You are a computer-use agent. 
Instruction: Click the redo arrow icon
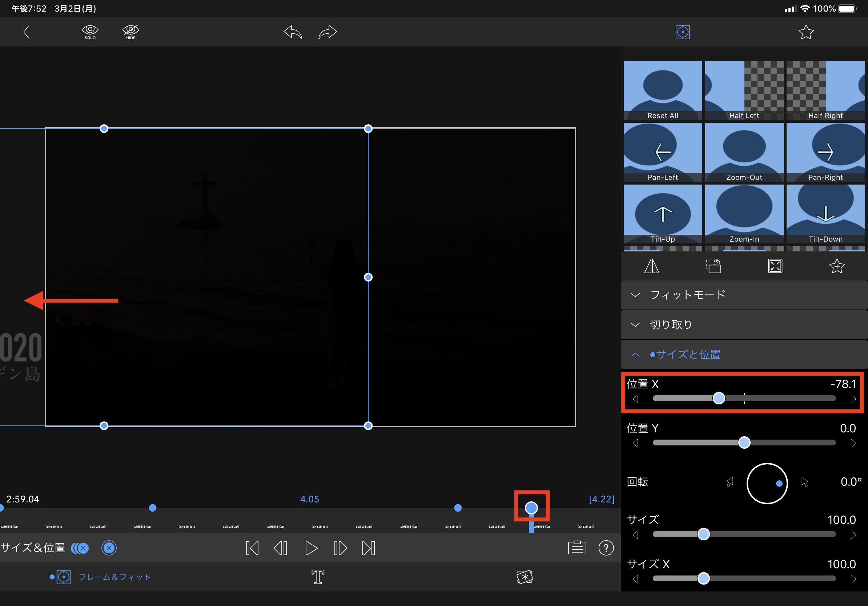[327, 32]
